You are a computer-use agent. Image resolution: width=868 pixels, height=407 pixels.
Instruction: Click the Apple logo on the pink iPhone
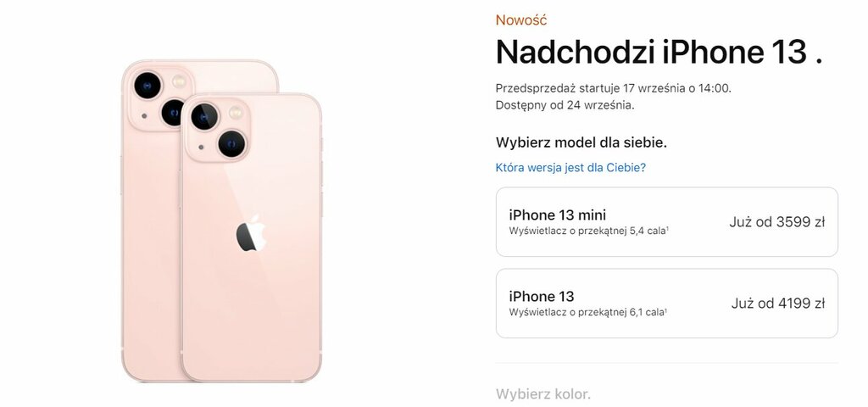click(251, 233)
